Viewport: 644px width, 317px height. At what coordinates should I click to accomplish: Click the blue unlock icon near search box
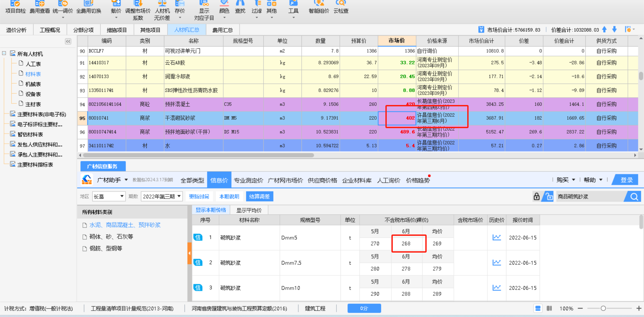point(549,196)
